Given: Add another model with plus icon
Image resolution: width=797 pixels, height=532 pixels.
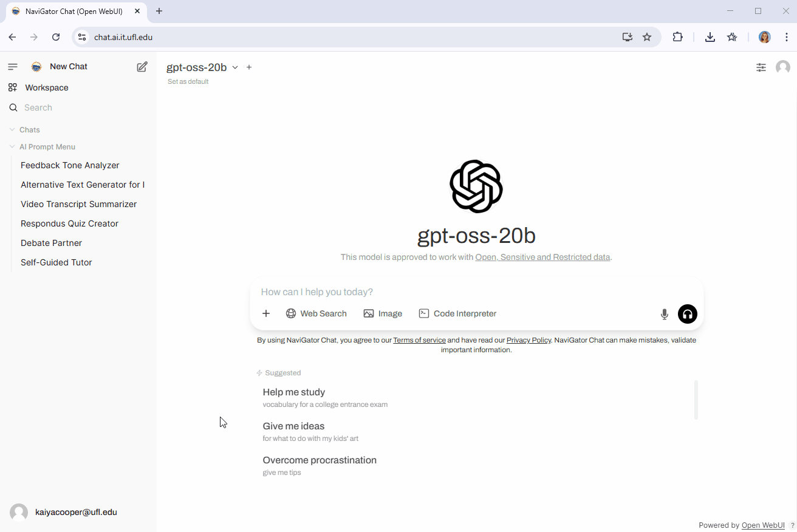Looking at the screenshot, I should point(249,67).
